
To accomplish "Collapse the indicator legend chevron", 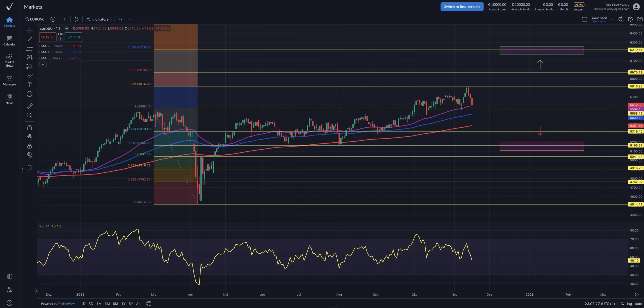I will (43, 64).
